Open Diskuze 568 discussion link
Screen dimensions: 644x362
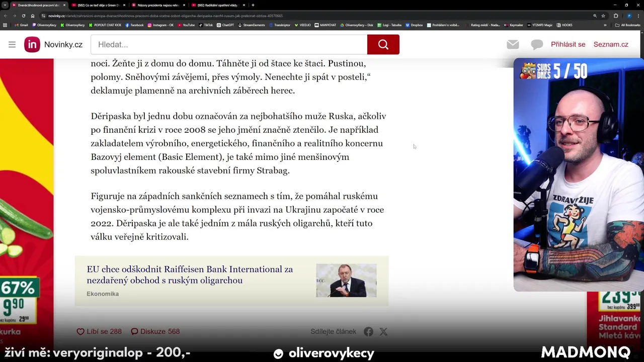point(155,331)
